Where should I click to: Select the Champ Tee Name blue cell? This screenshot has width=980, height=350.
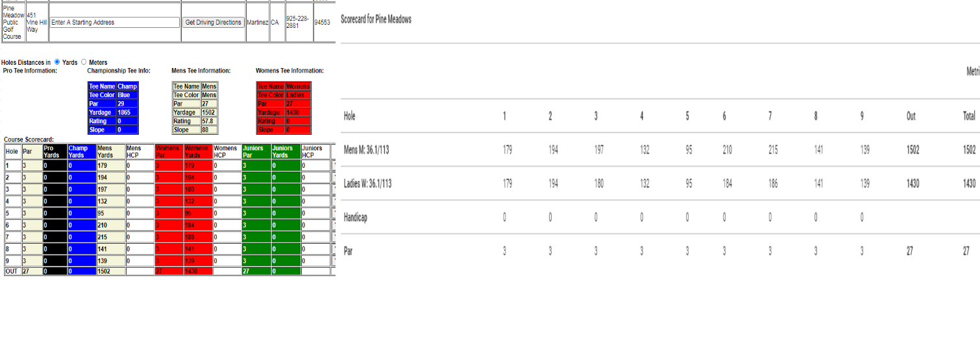127,86
